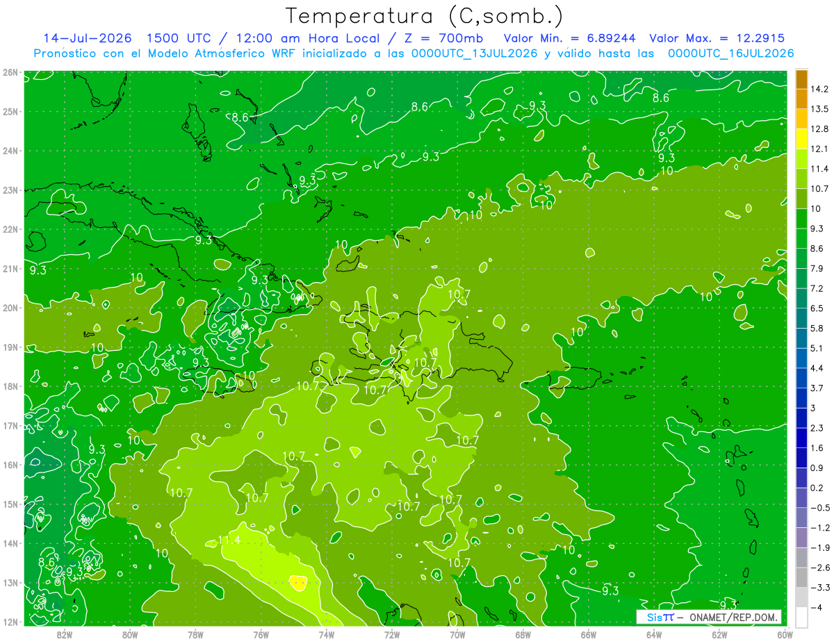
Task: Click the '17N' latitude axis label
Action: 10,425
